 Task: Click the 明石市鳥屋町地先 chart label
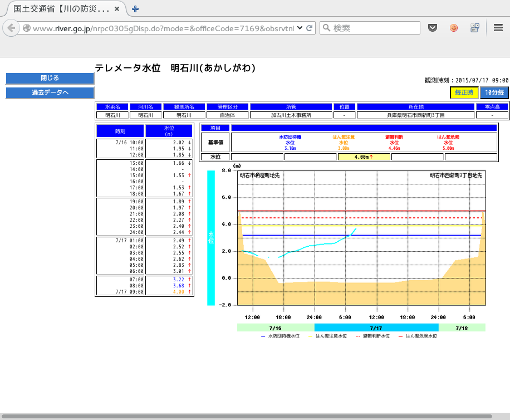(259, 175)
